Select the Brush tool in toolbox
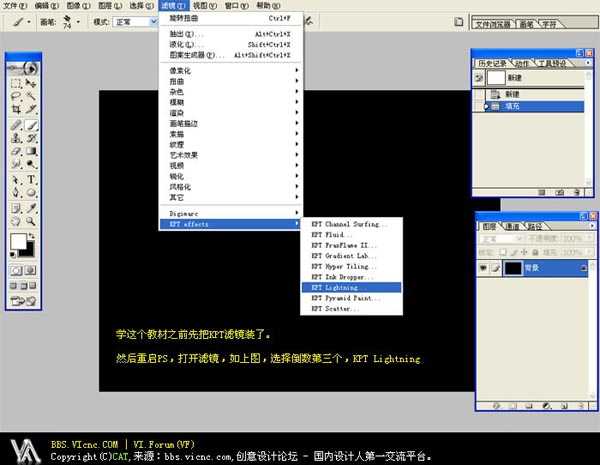Viewport: 600px width, 465px height. coord(31,125)
